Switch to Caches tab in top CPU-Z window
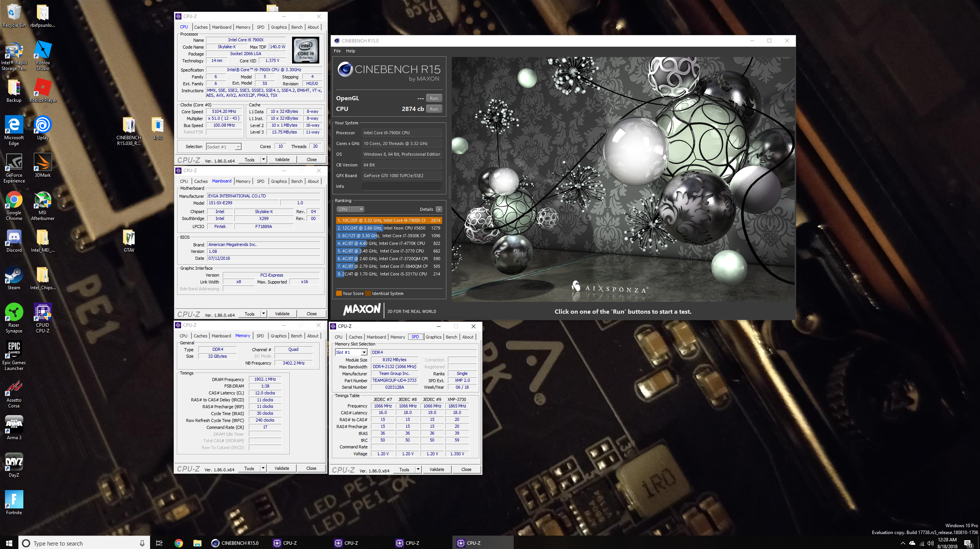The image size is (980, 549). click(201, 27)
